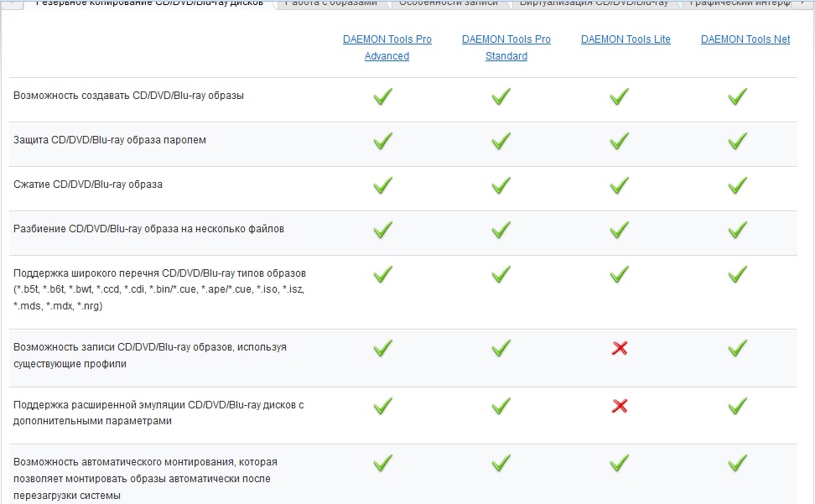The width and height of the screenshot is (815, 504).
Task: Click Pro Advanced checkmark for wide image types support
Action: pos(383,274)
